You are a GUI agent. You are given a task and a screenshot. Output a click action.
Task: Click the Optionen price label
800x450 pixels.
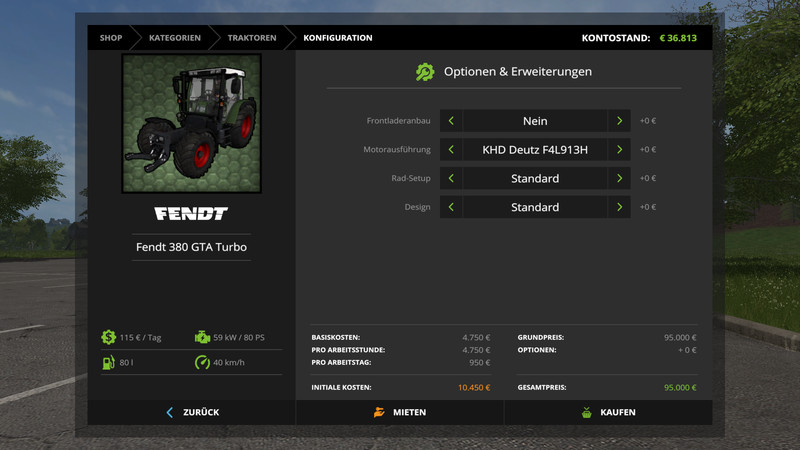(x=537, y=350)
